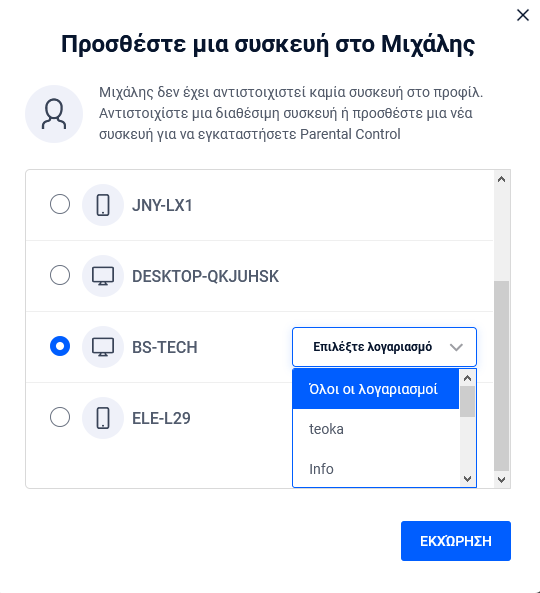Click the phone icon beside JNY-LX1
This screenshot has width=540, height=593.
pos(103,205)
